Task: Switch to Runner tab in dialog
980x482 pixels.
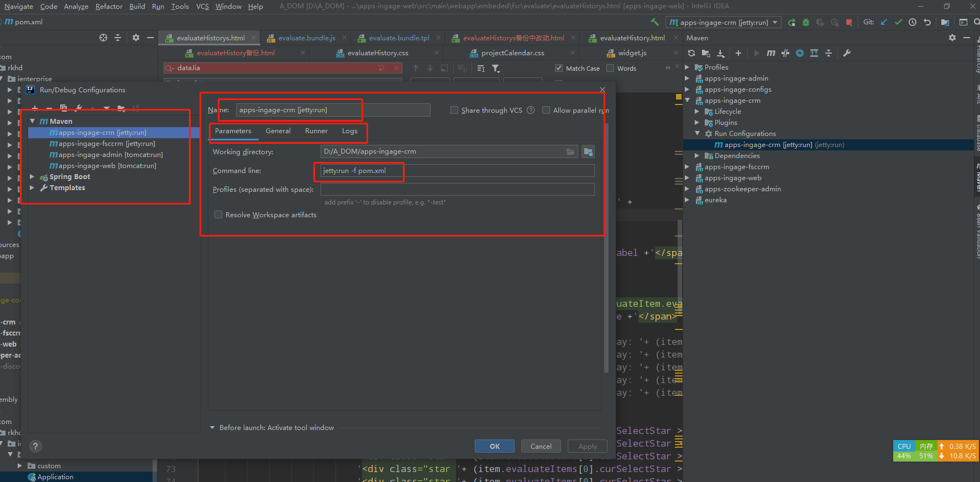Action: pos(316,131)
